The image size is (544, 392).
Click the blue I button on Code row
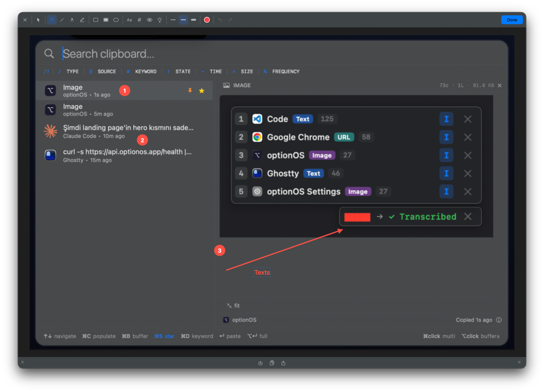pyautogui.click(x=446, y=119)
